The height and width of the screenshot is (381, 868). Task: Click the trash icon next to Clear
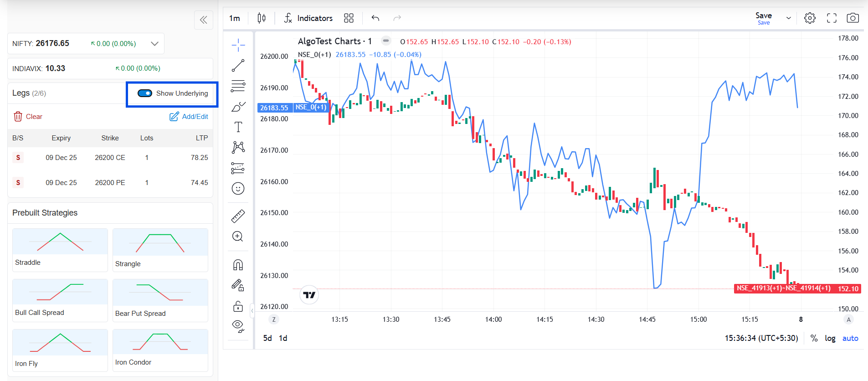pyautogui.click(x=18, y=117)
